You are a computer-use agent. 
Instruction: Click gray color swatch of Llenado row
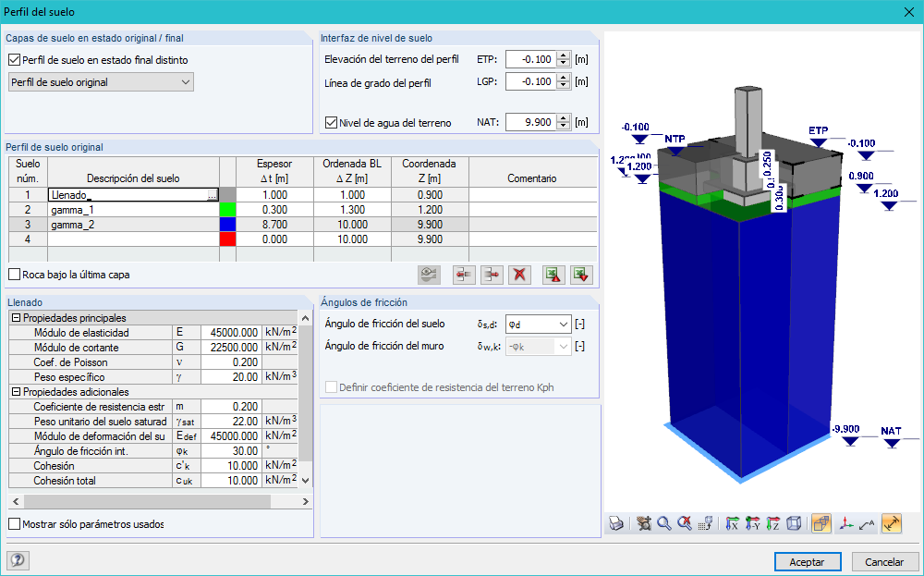pos(227,195)
